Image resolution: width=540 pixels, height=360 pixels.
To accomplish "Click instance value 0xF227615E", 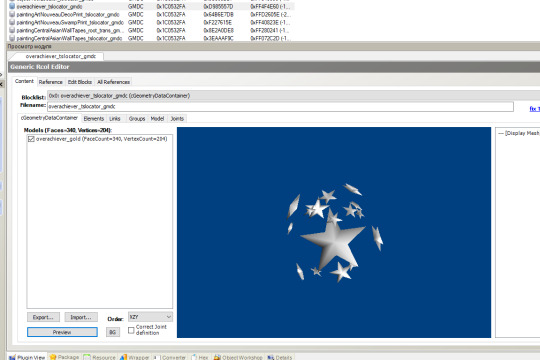I will pyautogui.click(x=217, y=22).
